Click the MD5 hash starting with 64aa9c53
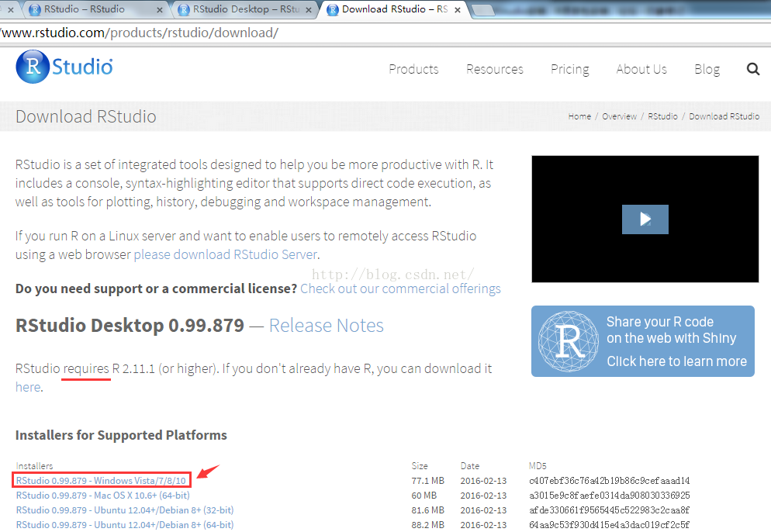This screenshot has width=771, height=532. pos(609,524)
